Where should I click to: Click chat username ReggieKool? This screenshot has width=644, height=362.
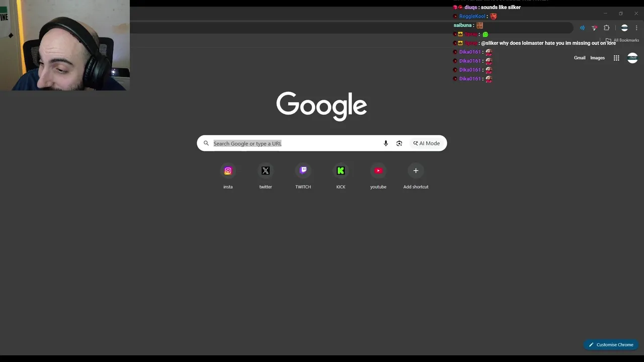coord(472,16)
